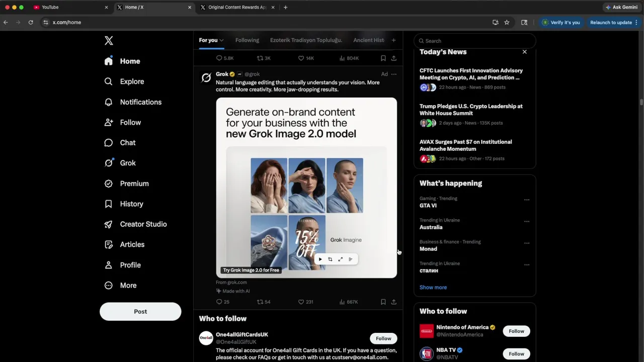Viewport: 644px width, 362px height.
Task: Open the Grok Image 2.0 ad image
Action: point(306,188)
